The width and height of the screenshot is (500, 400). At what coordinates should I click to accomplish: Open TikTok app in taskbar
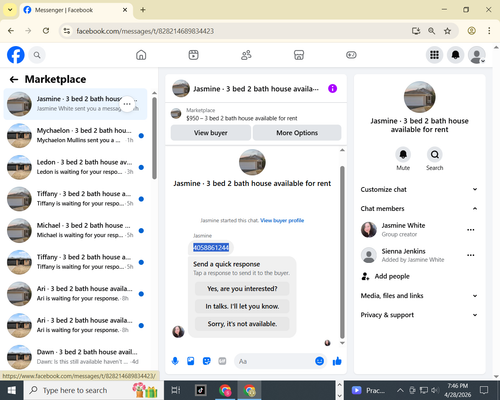pos(201,390)
